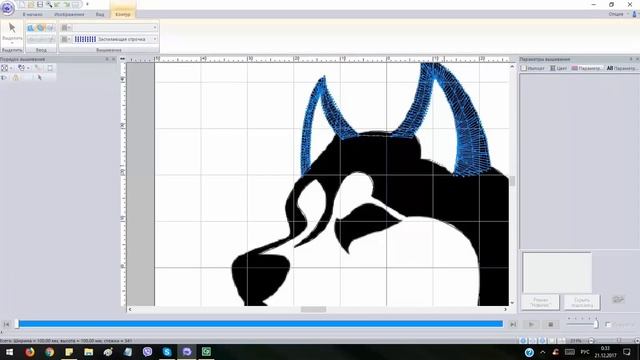Screen dimensions: 640x360
Task: Click the ruler origin corner icon
Action: point(122,59)
